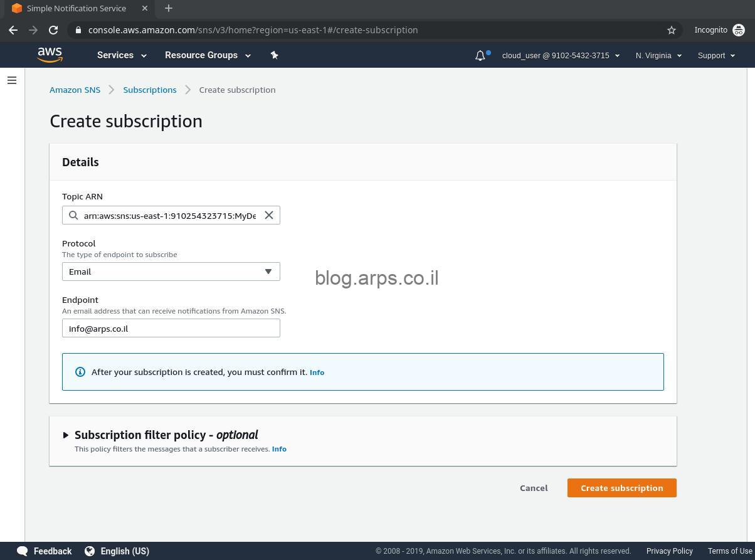The image size is (755, 560).
Task: Open the notifications bell icon
Action: 480,55
